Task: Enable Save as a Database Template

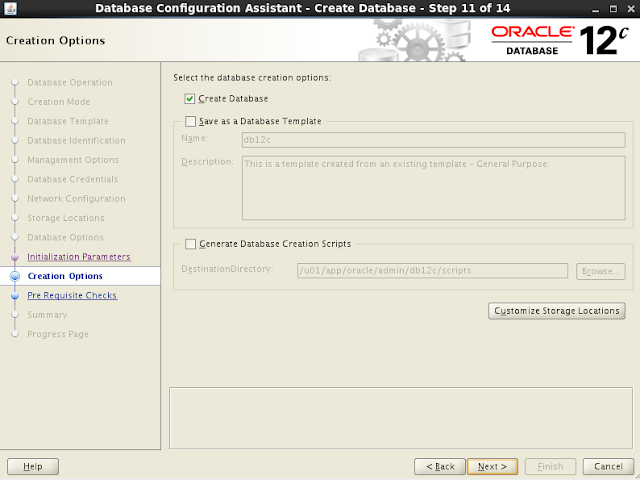Action: [190, 121]
